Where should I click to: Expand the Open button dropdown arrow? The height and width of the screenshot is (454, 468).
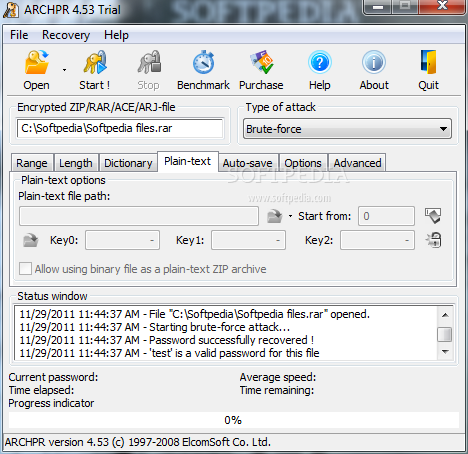[x=64, y=70]
